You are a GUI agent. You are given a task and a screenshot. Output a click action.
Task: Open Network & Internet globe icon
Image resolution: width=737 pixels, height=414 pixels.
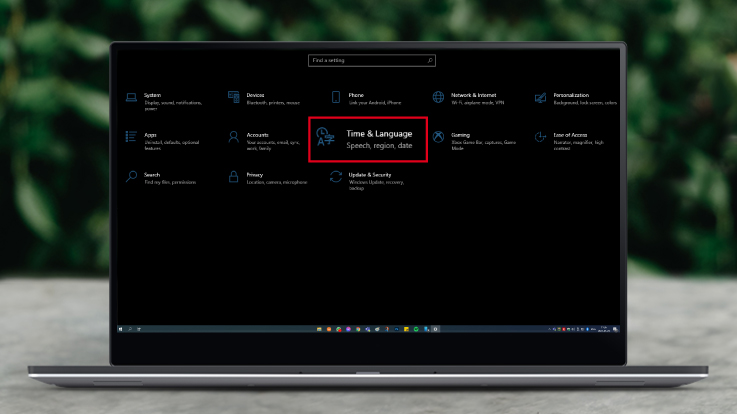tap(438, 98)
